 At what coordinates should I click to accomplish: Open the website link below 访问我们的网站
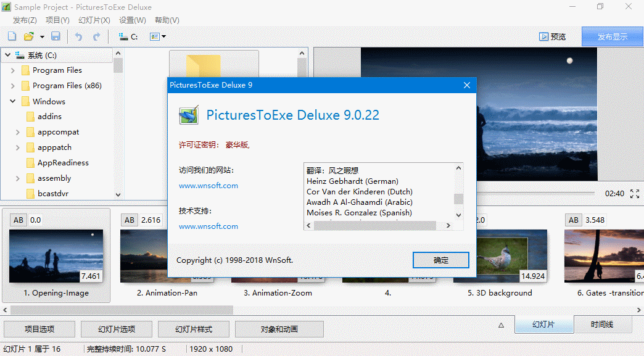click(x=208, y=186)
